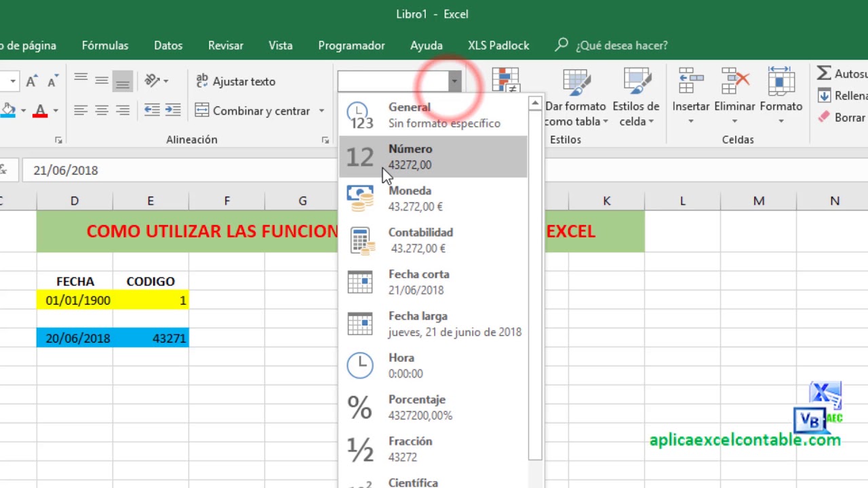
Task: Align cell content to top
Action: (81, 81)
